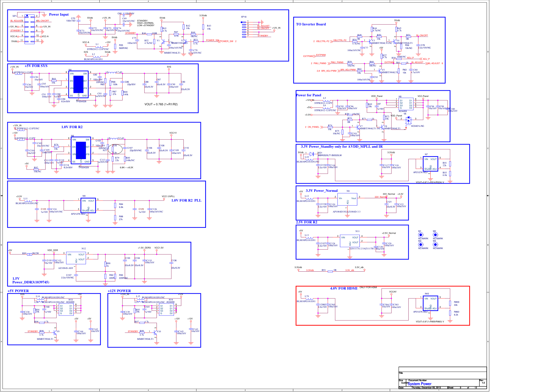The height and width of the screenshot is (392, 554).
Task: Click the '4.0V FOR HDMI' heading
Action: 344,288
